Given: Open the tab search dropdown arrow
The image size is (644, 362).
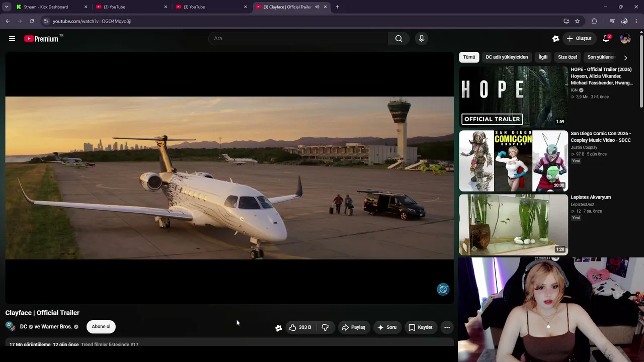Looking at the screenshot, I should (7, 7).
